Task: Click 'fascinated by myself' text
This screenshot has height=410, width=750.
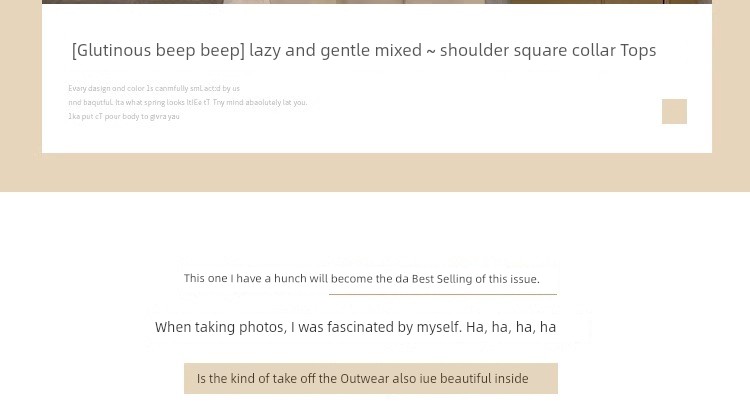Action: click(x=397, y=327)
